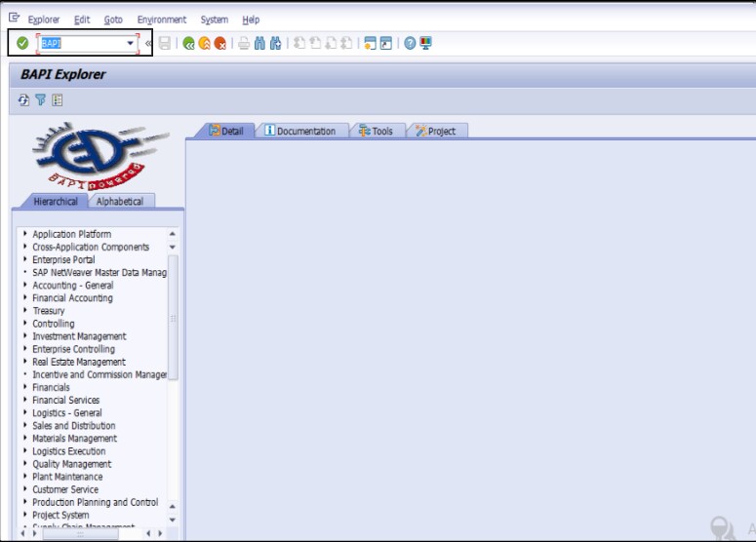The height and width of the screenshot is (542, 756).
Task: Select the Materials Management tree item
Action: (75, 439)
